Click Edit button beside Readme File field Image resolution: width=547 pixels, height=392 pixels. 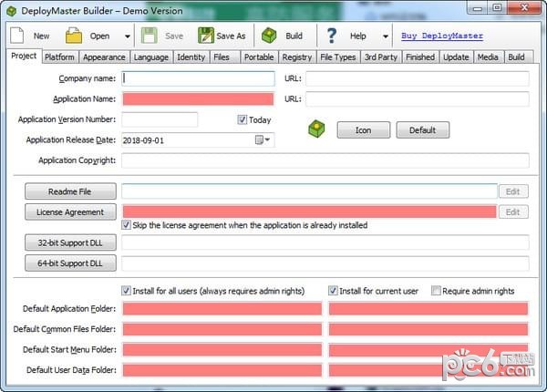tap(513, 191)
